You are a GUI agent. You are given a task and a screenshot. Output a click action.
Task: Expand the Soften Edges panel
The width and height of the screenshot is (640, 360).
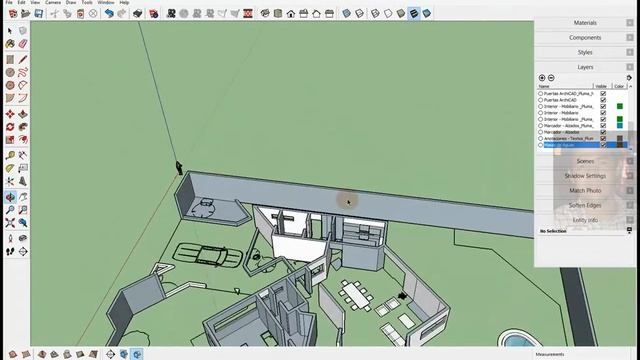coord(585,205)
